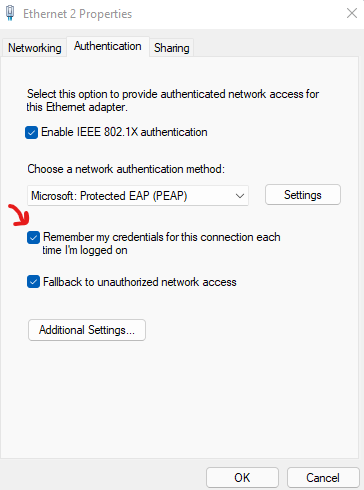Select the Authentication tab

pyautogui.click(x=108, y=46)
